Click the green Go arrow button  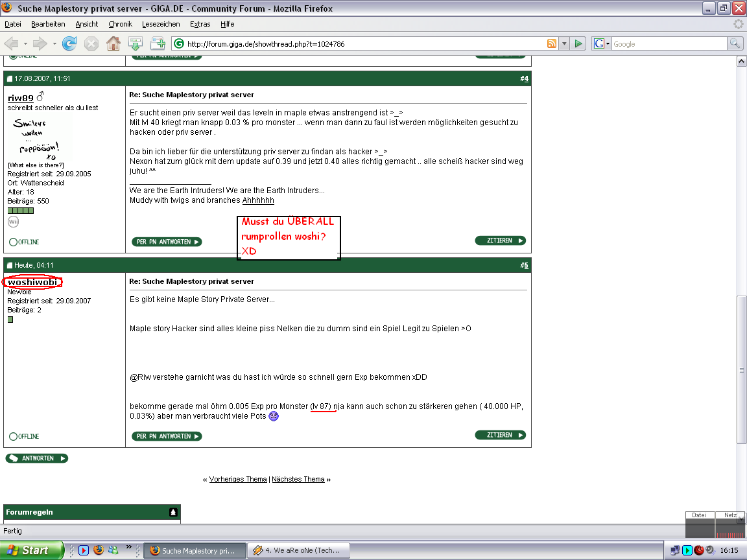(x=579, y=43)
